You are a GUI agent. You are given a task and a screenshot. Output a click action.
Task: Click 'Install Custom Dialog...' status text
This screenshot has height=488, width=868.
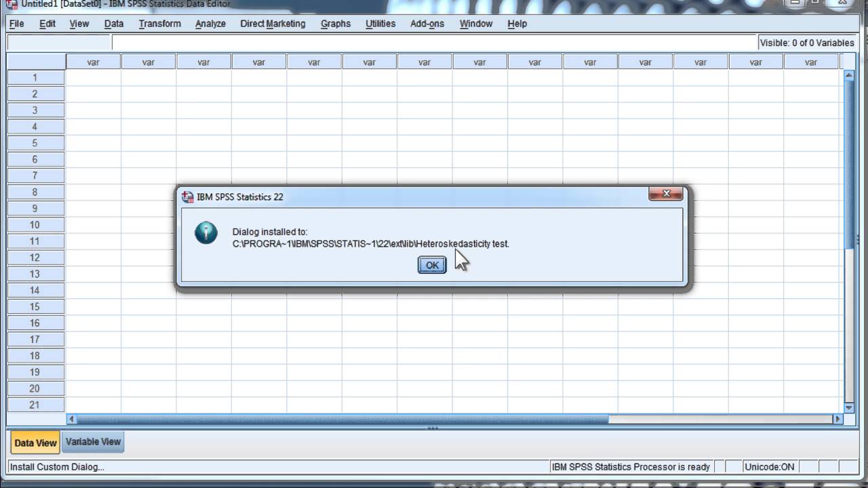(x=57, y=467)
